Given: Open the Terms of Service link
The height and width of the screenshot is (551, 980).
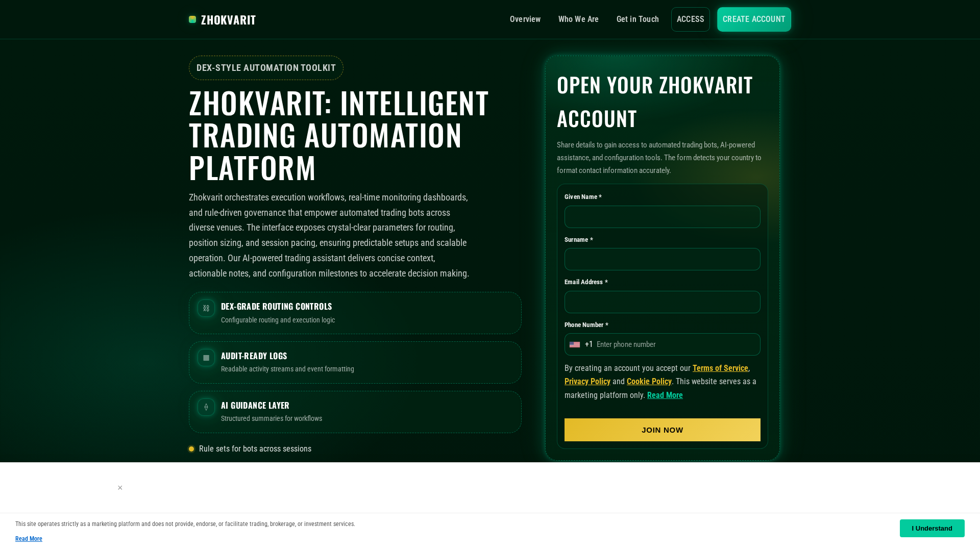Looking at the screenshot, I should [x=720, y=368].
